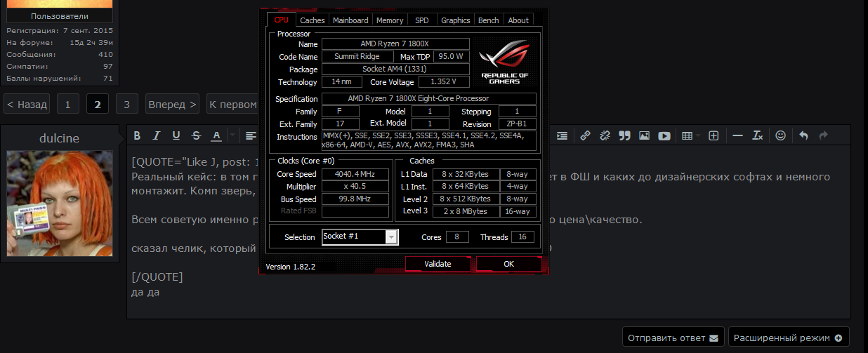Toggle strikethrough formatting in the editor toolbar
The height and width of the screenshot is (353, 868).
(196, 135)
